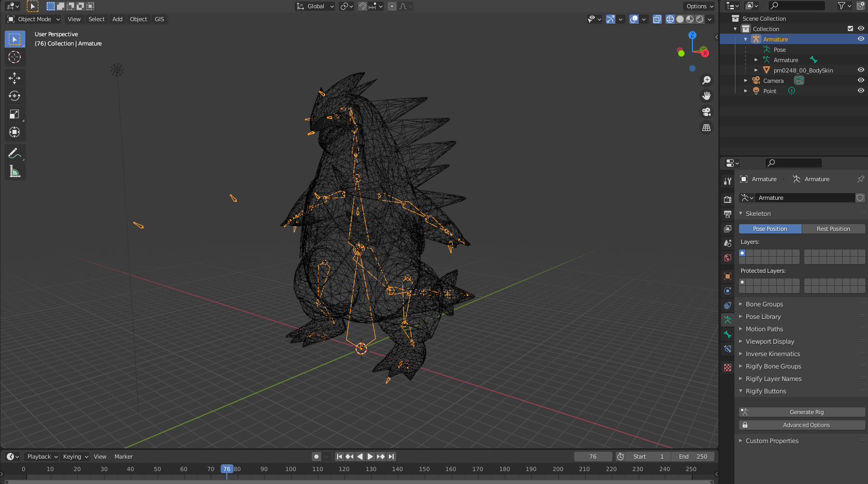868x484 pixels.
Task: Open the Tool properties tab
Action: (728, 181)
